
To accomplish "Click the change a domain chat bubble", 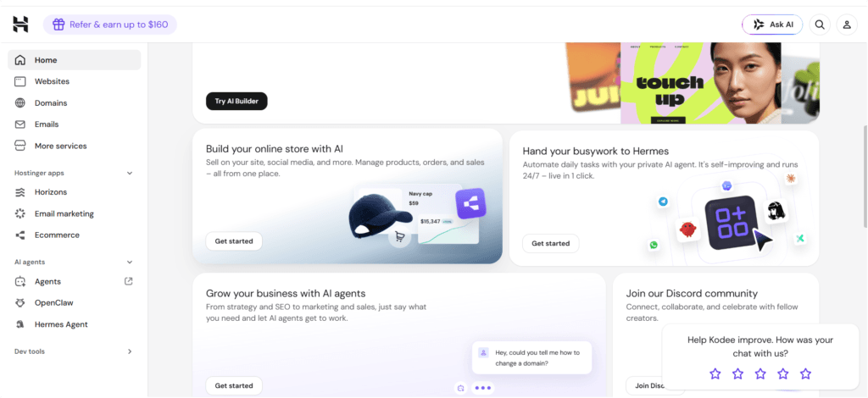I will (531, 357).
